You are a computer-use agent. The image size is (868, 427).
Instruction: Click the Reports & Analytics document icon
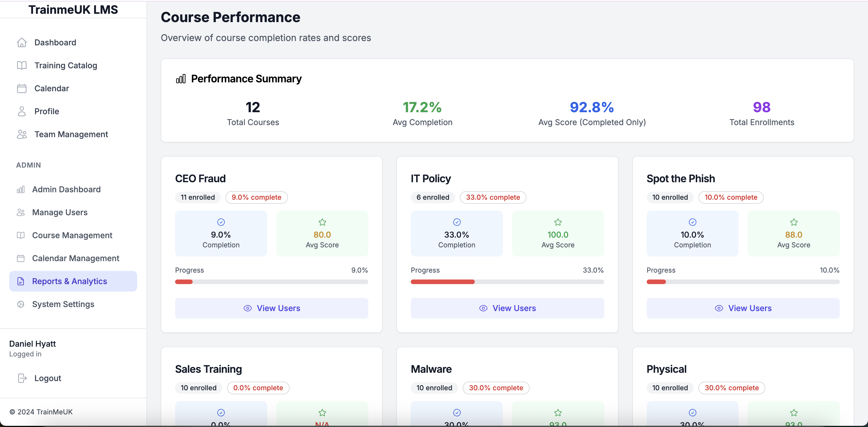tap(21, 281)
